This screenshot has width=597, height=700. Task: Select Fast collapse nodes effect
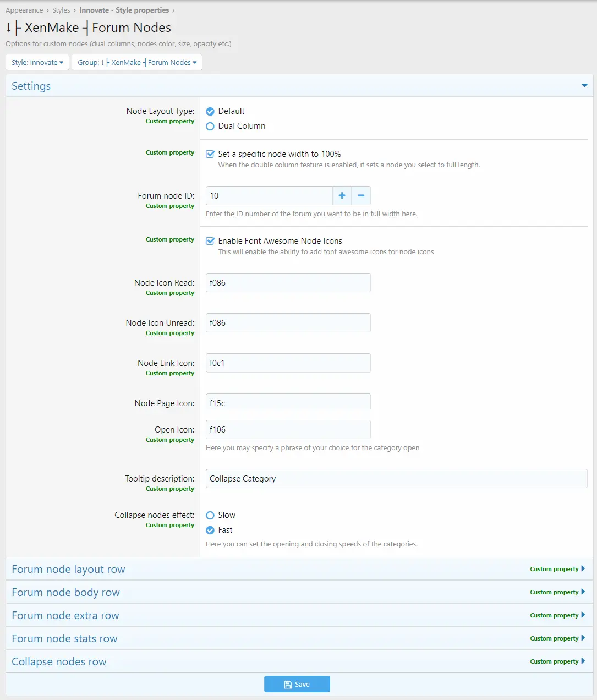210,530
